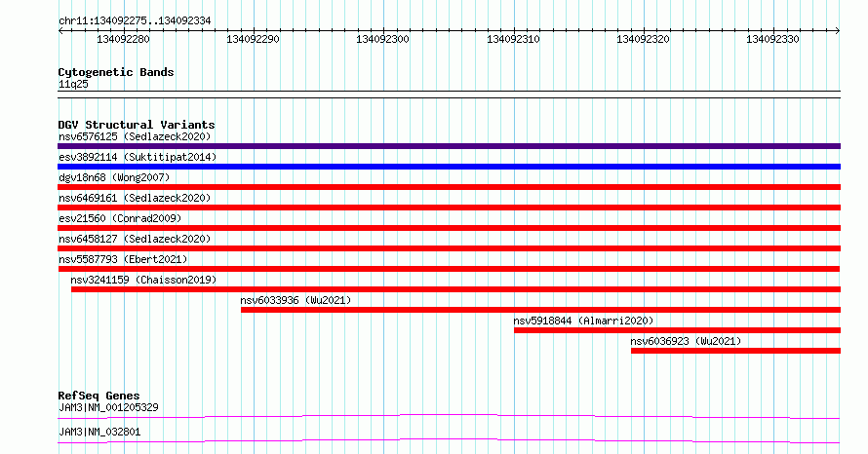
Task: Open the dgv18n68 (Wong2007) variant label
Action: (114, 177)
